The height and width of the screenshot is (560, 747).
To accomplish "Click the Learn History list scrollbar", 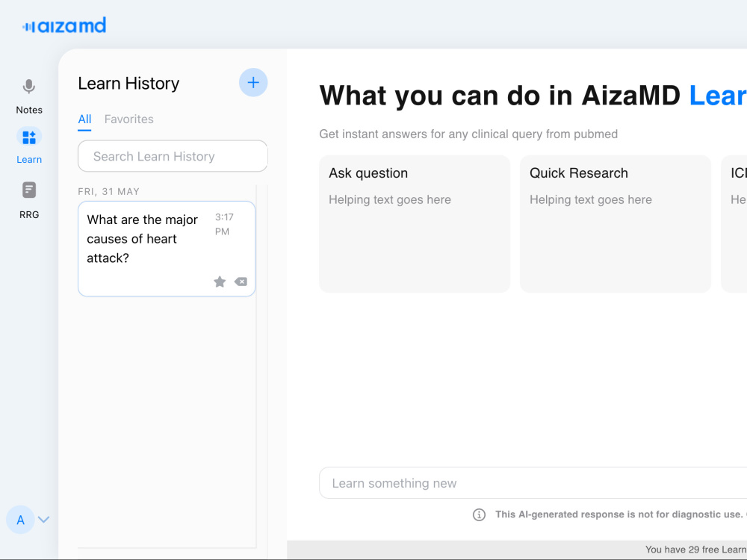I will 261,367.
